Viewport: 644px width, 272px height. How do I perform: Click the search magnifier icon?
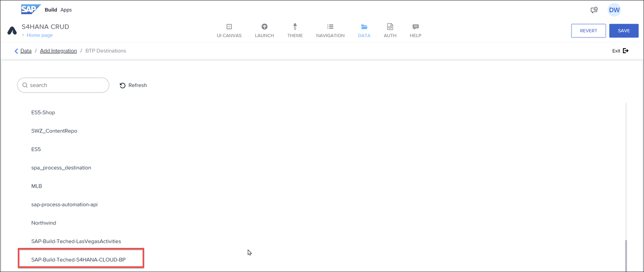(x=25, y=85)
